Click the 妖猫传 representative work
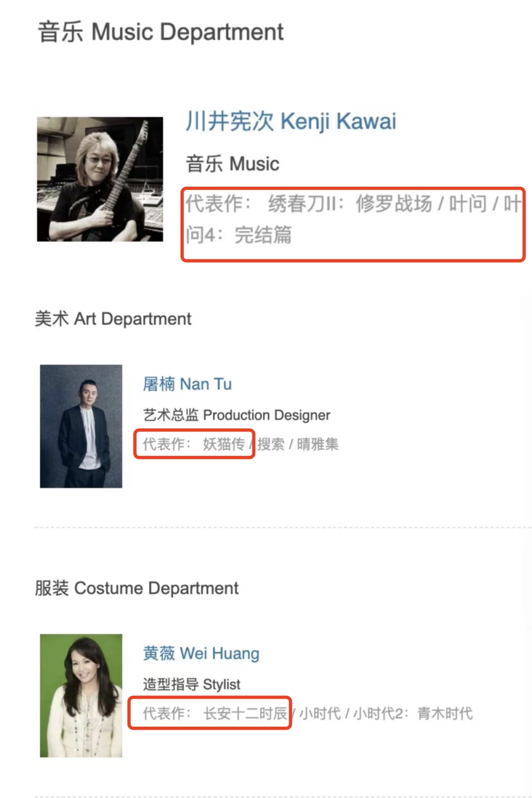The image size is (532, 798). pyautogui.click(x=224, y=444)
